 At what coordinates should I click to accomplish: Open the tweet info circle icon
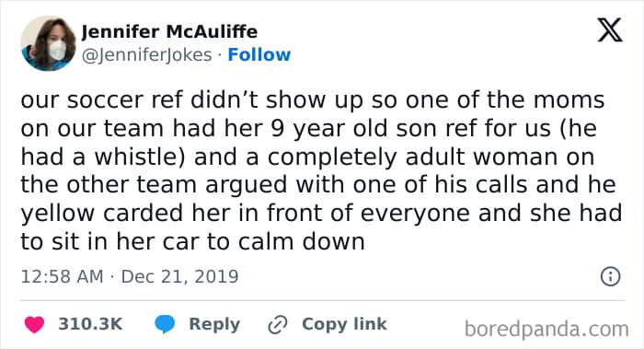click(610, 276)
